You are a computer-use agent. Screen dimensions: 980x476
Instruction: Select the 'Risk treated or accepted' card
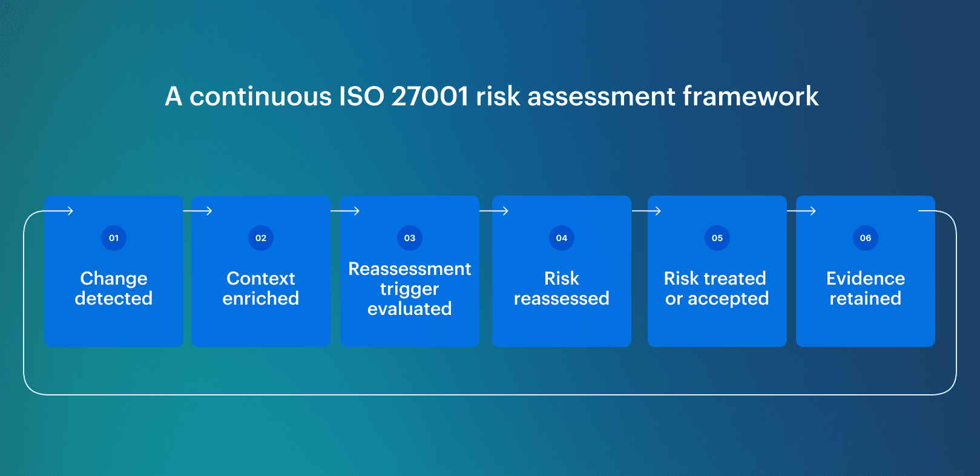click(717, 271)
